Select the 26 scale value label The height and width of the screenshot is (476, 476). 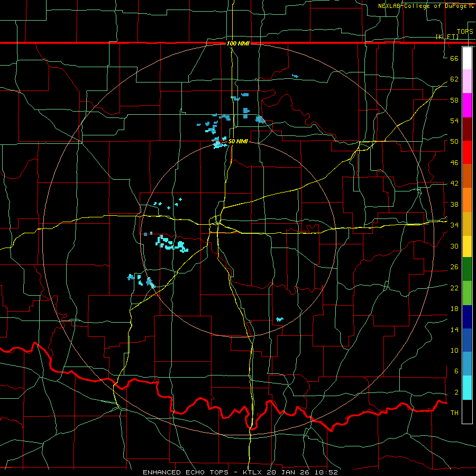pos(454,267)
